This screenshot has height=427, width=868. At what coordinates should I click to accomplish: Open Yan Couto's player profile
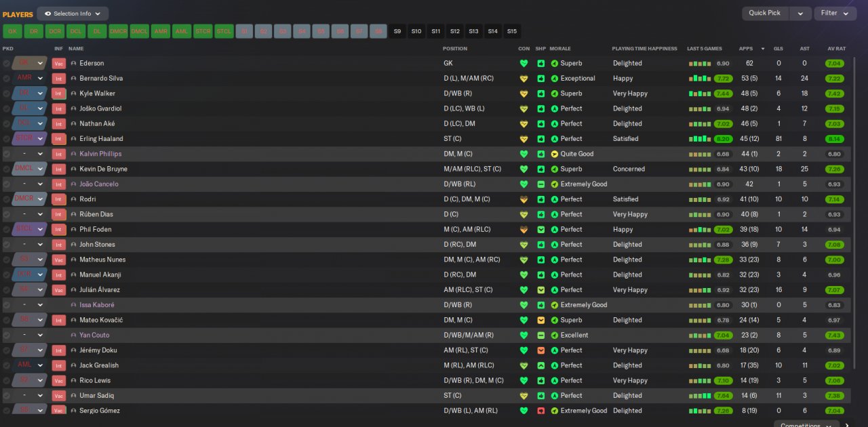[x=94, y=335]
